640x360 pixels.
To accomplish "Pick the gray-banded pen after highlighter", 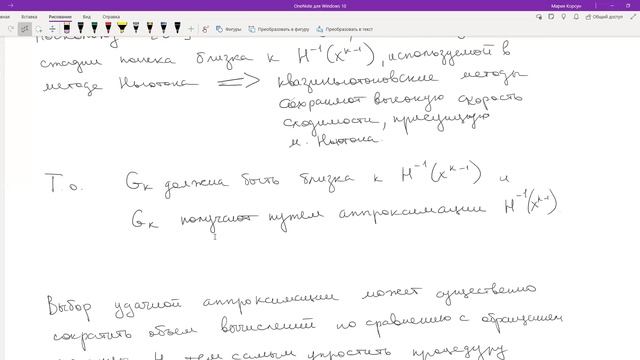I will [136, 28].
